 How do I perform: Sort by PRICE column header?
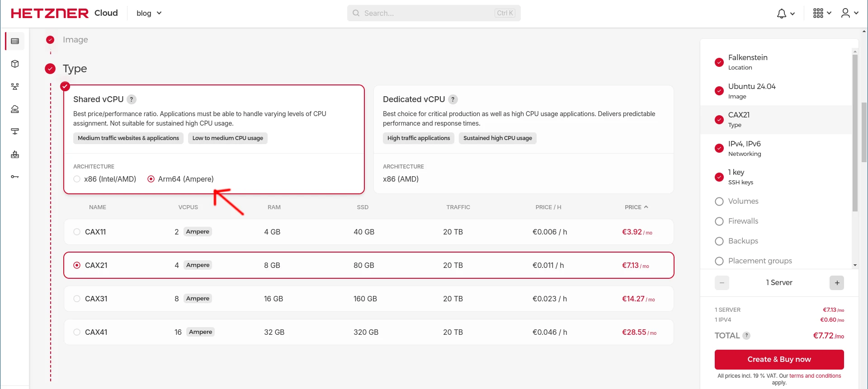click(x=636, y=207)
